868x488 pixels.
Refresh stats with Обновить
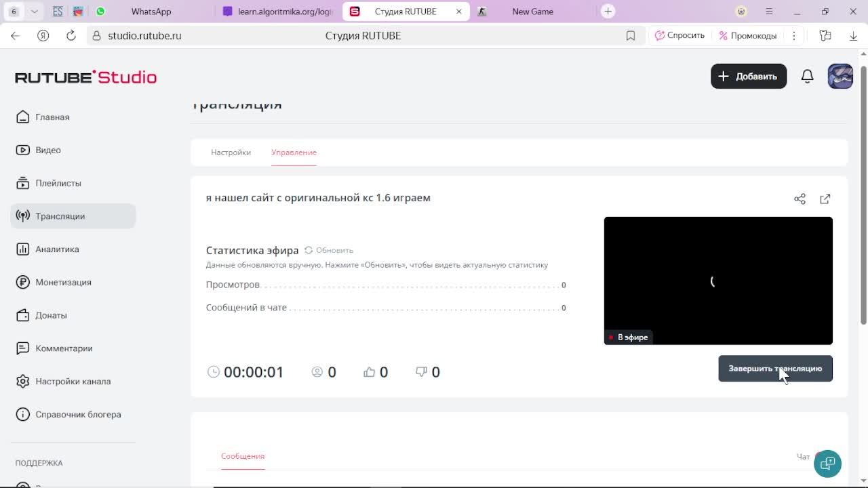tap(329, 250)
